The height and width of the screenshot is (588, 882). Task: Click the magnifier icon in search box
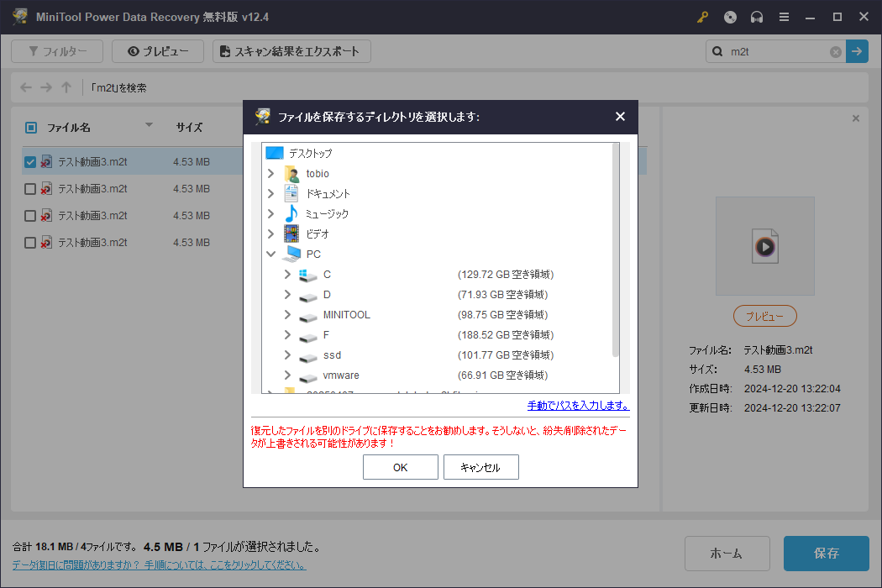click(717, 52)
